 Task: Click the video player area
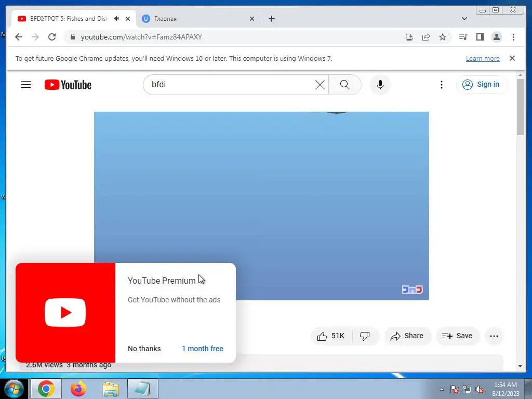(261, 206)
